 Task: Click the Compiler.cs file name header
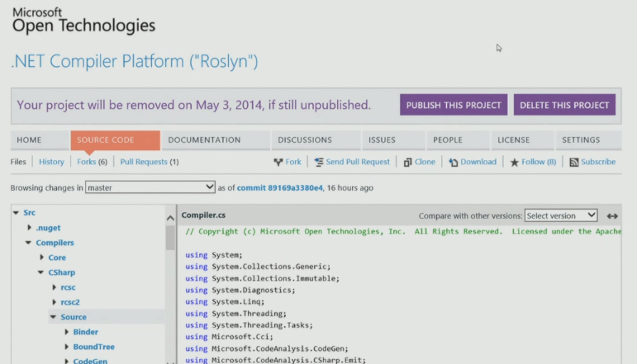click(203, 215)
